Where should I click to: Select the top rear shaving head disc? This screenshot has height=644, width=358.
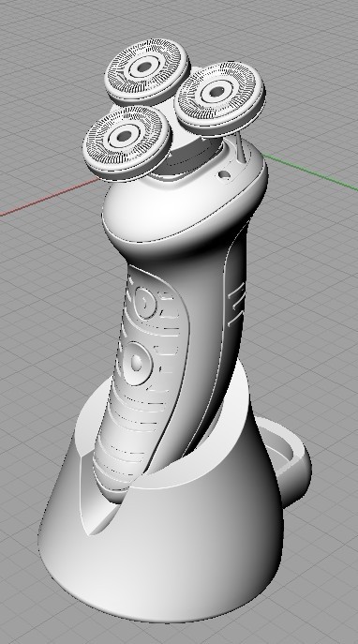(x=146, y=71)
